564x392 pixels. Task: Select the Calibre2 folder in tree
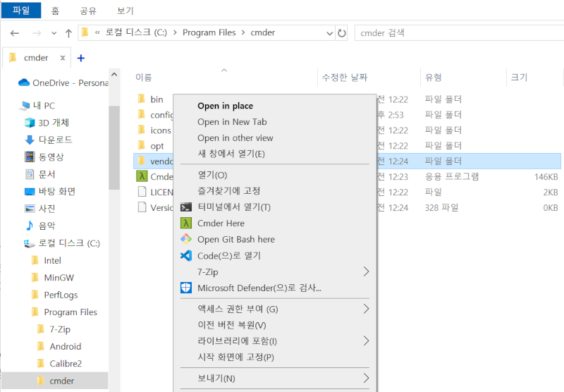tap(59, 364)
